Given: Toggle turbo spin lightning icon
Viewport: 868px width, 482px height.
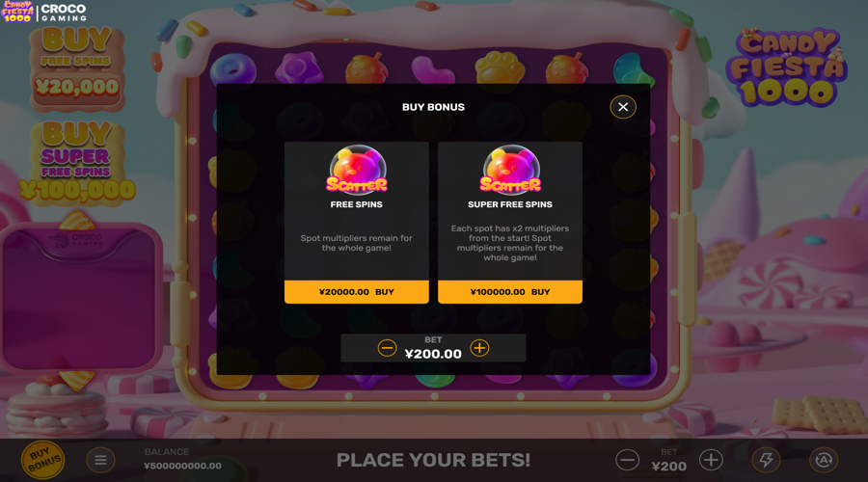Looking at the screenshot, I should (766, 460).
